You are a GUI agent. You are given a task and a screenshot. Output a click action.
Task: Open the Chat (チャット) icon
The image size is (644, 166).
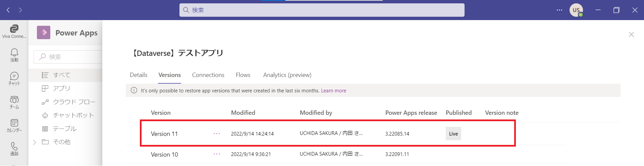point(14,78)
